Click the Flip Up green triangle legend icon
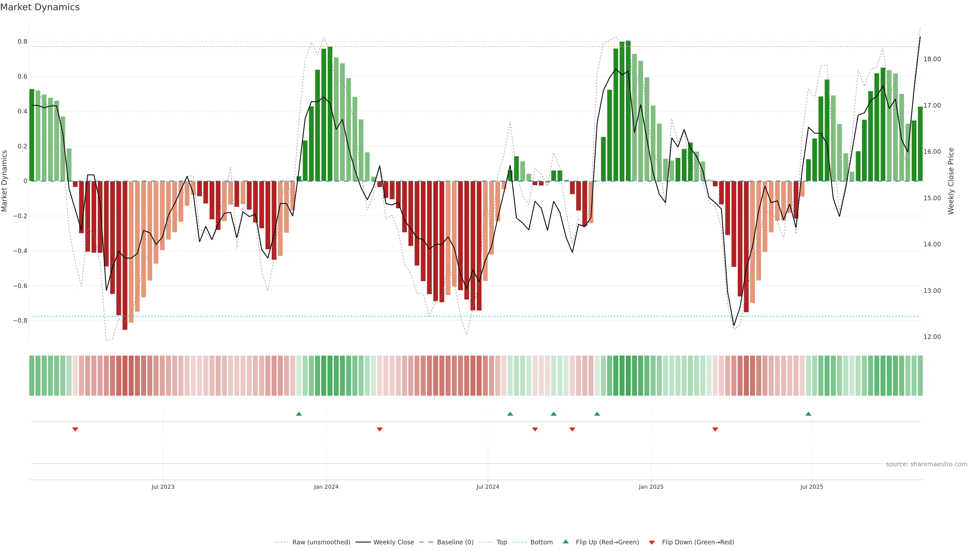The image size is (980, 551). (566, 542)
